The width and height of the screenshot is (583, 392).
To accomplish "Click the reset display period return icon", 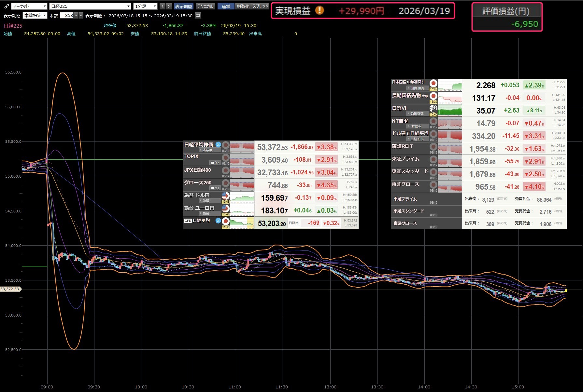I will [x=198, y=15].
